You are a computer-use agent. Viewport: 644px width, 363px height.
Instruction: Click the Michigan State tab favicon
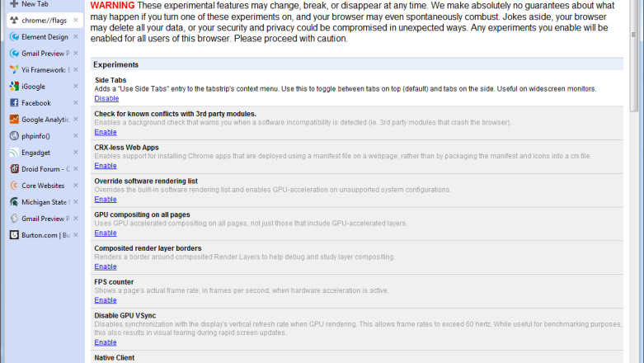(14, 202)
